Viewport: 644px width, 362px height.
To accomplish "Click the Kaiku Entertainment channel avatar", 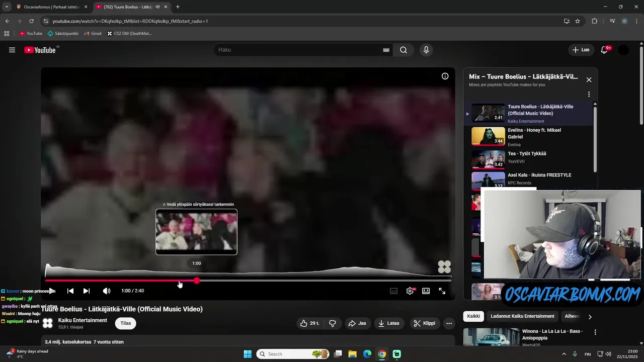I will (48, 323).
